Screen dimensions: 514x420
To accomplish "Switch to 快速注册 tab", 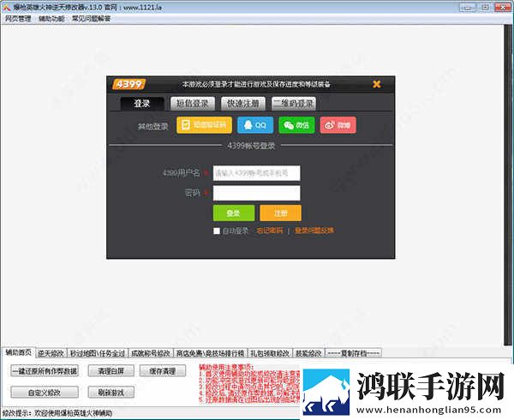I will pos(243,104).
